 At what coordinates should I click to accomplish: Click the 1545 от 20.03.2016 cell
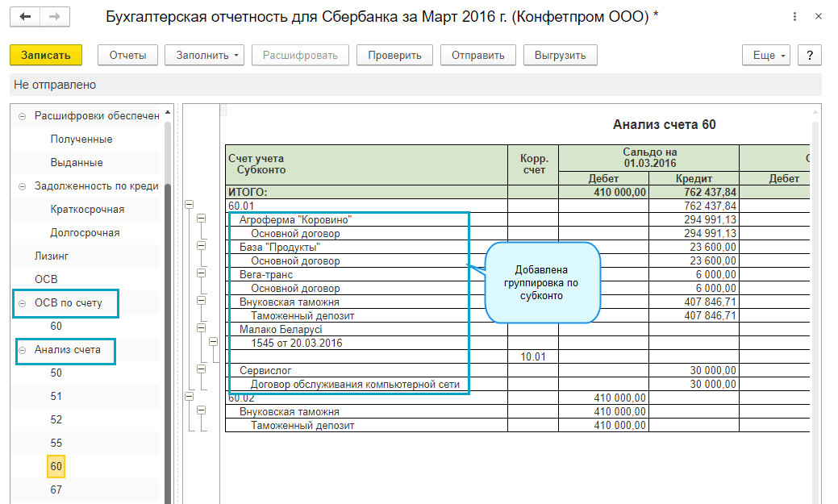tap(367, 344)
